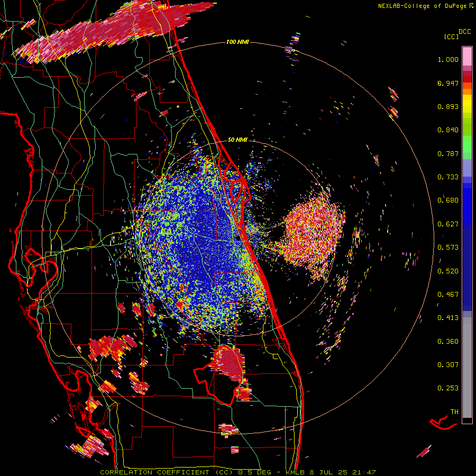Click the CORRELATION COEFFICIENT (CC) caption text
476x476 pixels.
(167, 472)
